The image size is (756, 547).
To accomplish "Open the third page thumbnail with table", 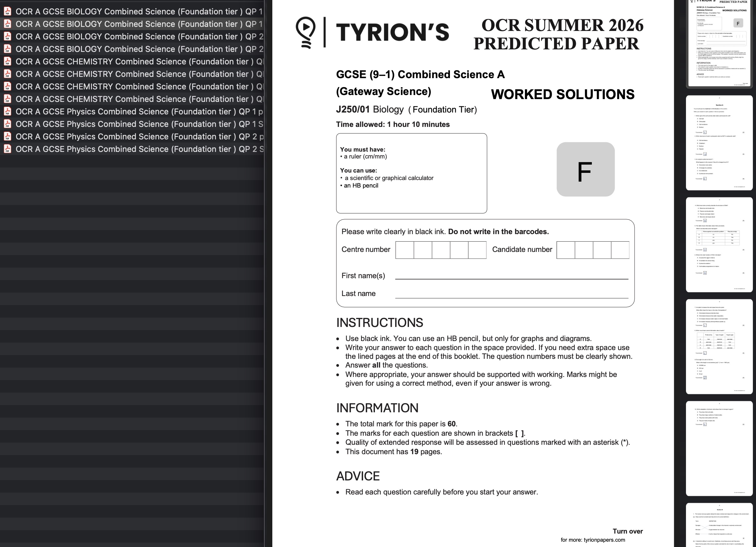I will coord(719,245).
